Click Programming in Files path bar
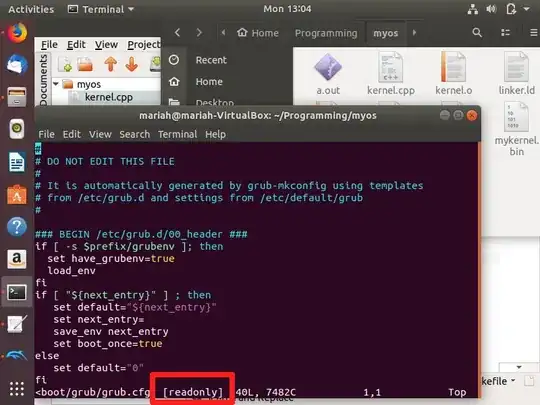 click(x=326, y=33)
